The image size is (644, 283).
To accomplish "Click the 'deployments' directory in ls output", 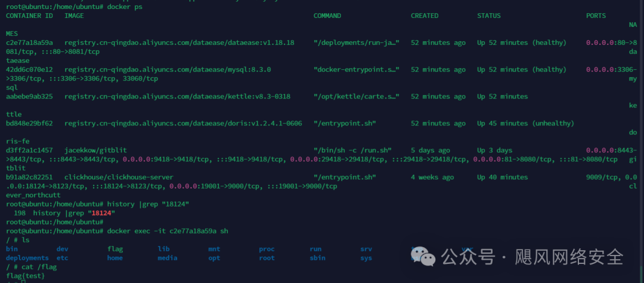I will (x=27, y=258).
